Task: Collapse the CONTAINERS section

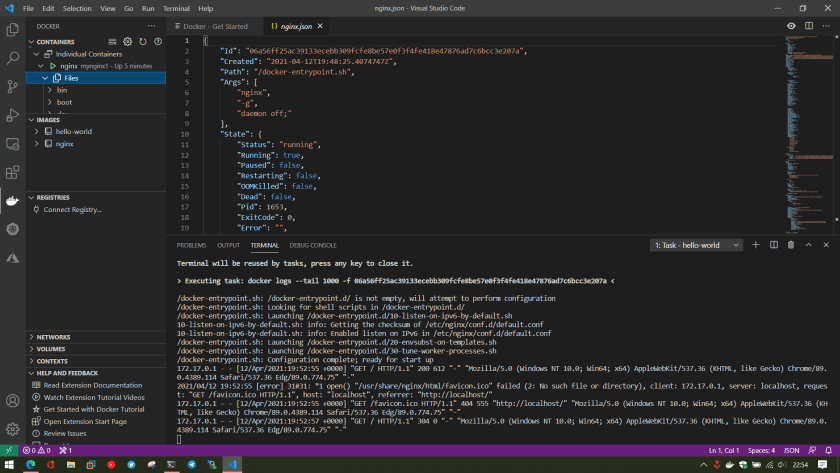Action: (x=32, y=42)
